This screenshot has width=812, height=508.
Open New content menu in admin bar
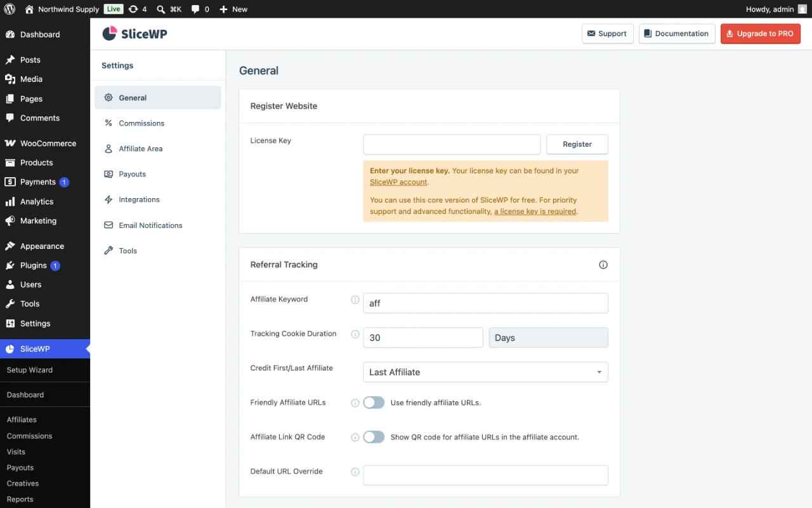click(x=233, y=9)
